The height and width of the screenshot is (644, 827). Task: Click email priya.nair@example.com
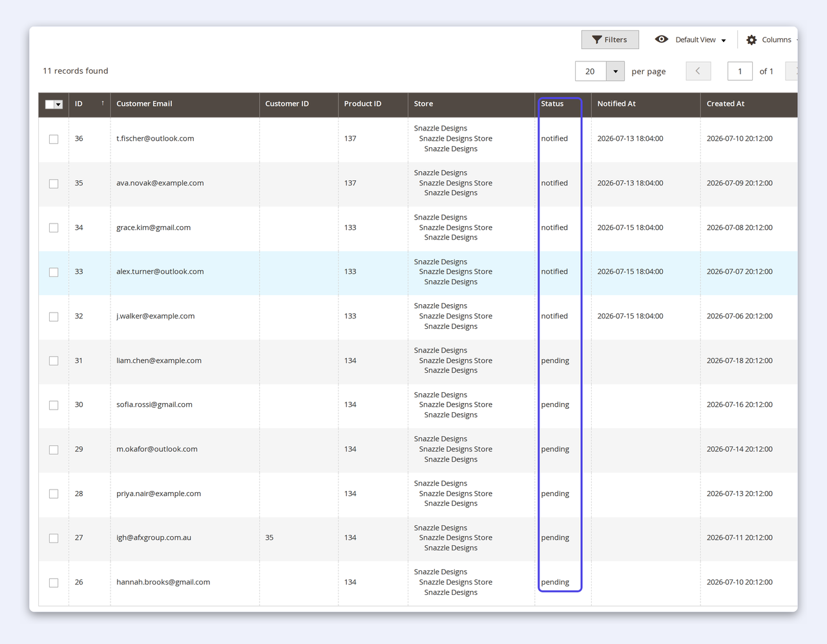(x=158, y=494)
